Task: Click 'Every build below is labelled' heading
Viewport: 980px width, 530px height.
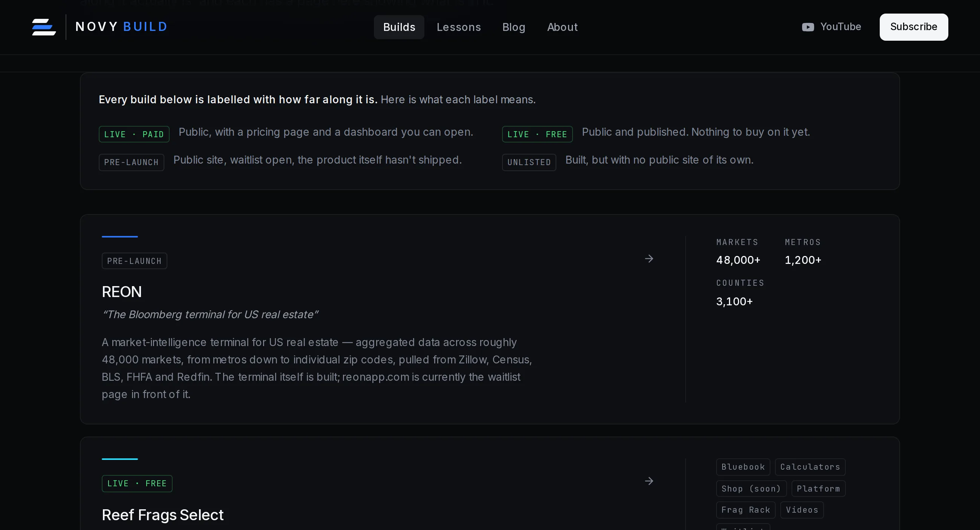Action: tap(238, 100)
